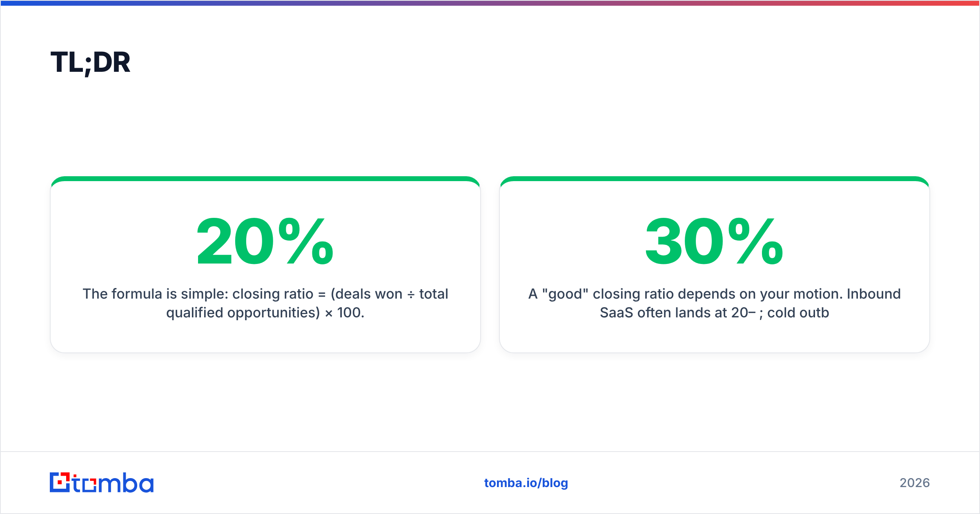Select the closing ratio formula text

pyautogui.click(x=265, y=303)
